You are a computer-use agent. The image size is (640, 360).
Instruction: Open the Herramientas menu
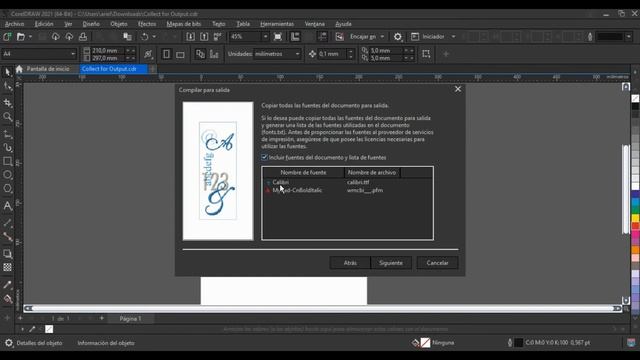tap(277, 24)
